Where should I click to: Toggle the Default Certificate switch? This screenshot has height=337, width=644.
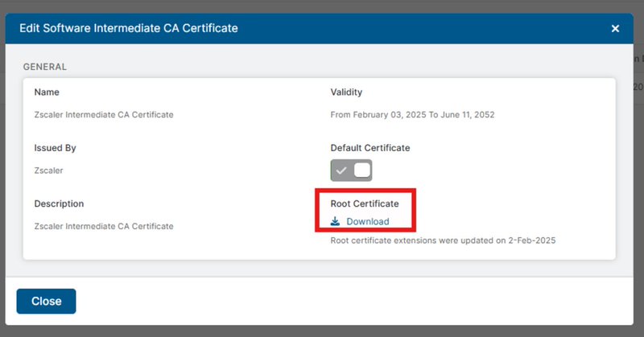(x=351, y=170)
